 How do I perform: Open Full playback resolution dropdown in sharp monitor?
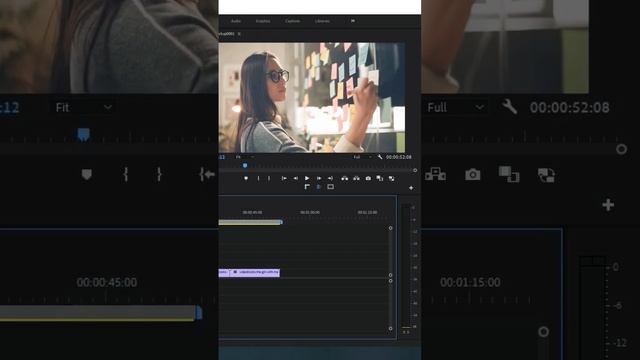(x=362, y=157)
